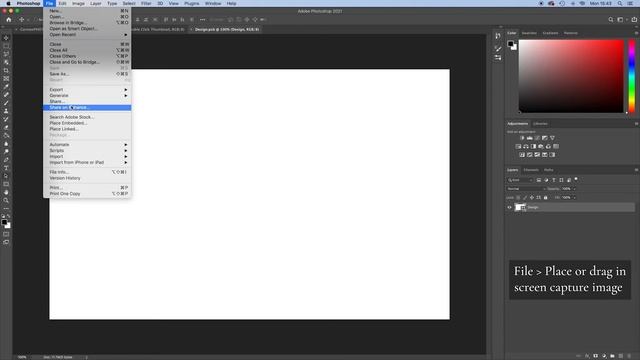Select the Zoom tool
The height and width of the screenshot is (360, 640).
coord(6,200)
